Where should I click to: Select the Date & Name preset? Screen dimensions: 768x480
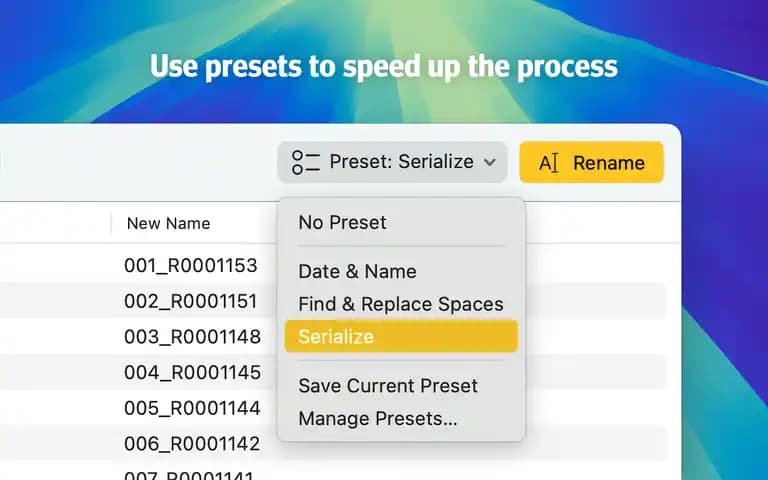[358, 271]
